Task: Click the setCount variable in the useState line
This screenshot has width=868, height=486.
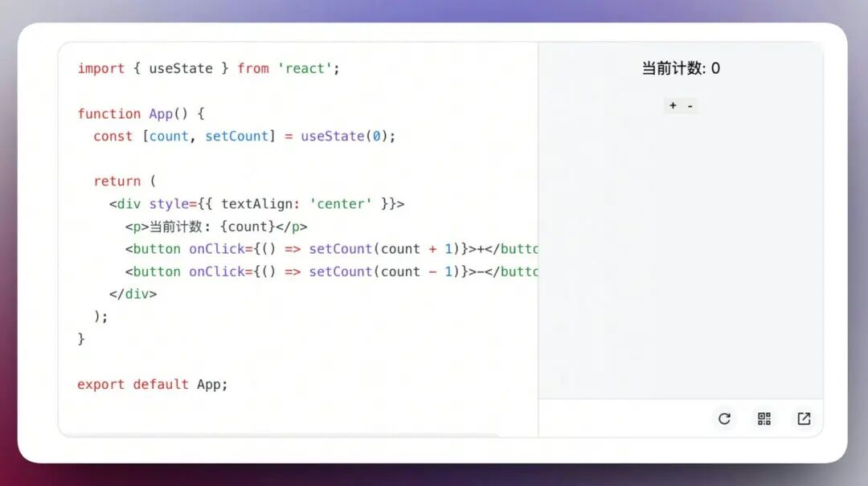Action: [237, 136]
